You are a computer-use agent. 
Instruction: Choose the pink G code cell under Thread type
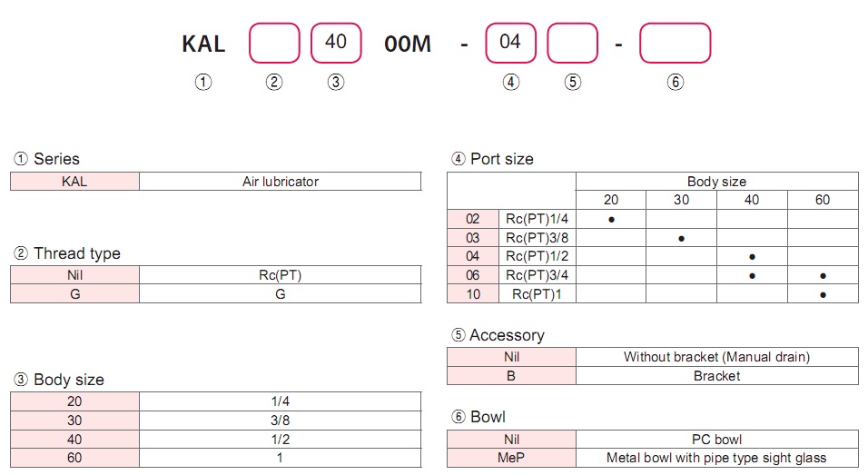pos(74,293)
